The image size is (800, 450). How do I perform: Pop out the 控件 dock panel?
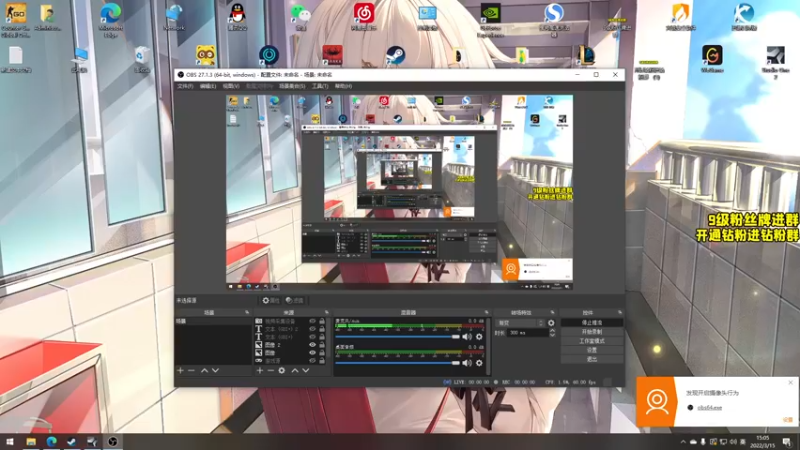pos(620,312)
